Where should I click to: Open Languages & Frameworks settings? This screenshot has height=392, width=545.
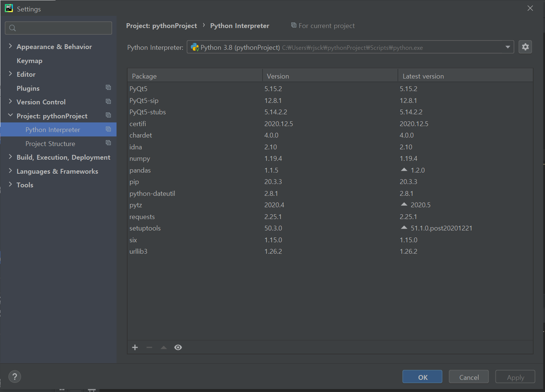pyautogui.click(x=57, y=171)
